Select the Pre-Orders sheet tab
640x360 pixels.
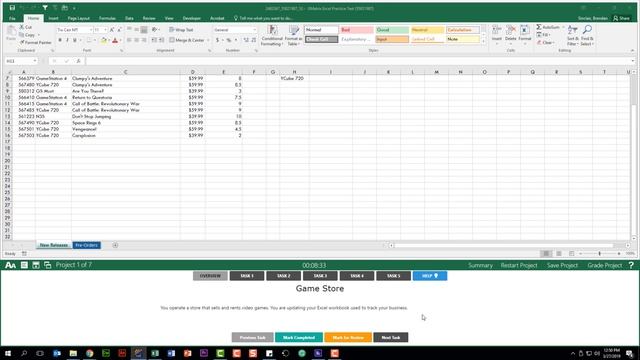point(87,245)
